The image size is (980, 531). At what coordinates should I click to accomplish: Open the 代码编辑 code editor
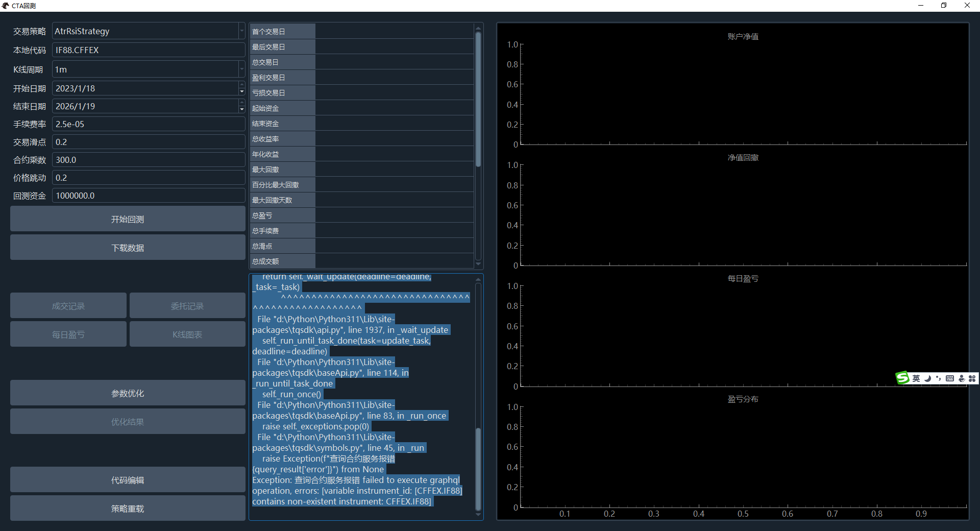[x=128, y=480]
